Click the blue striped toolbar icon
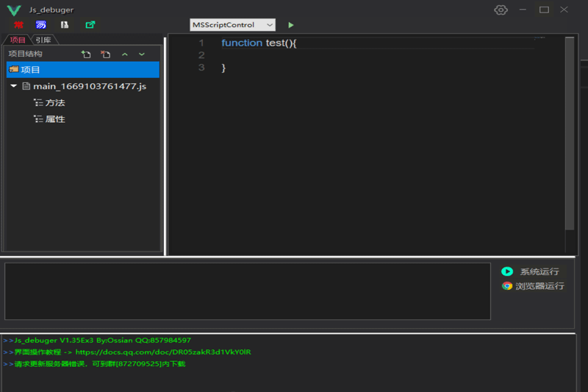The image size is (588, 392). pos(41,25)
